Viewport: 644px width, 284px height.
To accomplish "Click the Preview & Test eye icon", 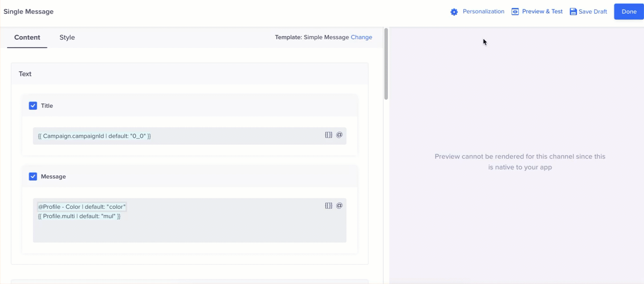I will tap(514, 11).
